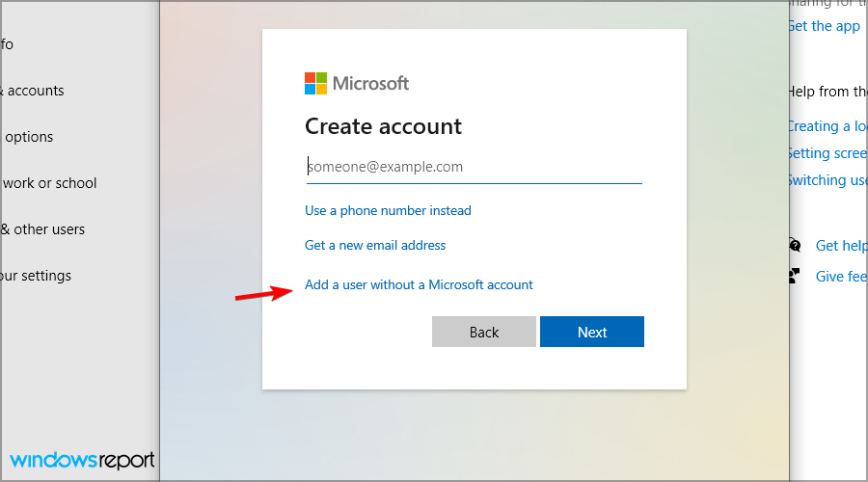The width and height of the screenshot is (868, 482).
Task: Select '& other users' in Settings sidebar
Action: [x=42, y=229]
